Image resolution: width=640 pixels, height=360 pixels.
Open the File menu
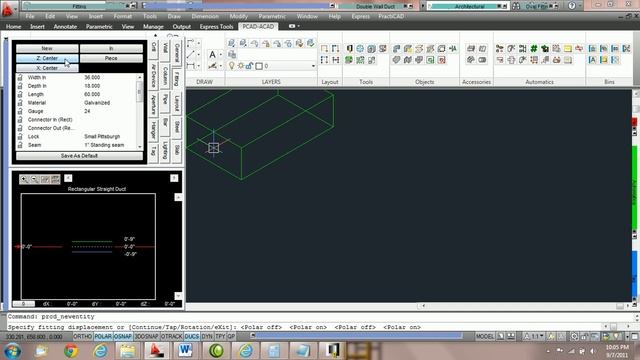coord(30,16)
